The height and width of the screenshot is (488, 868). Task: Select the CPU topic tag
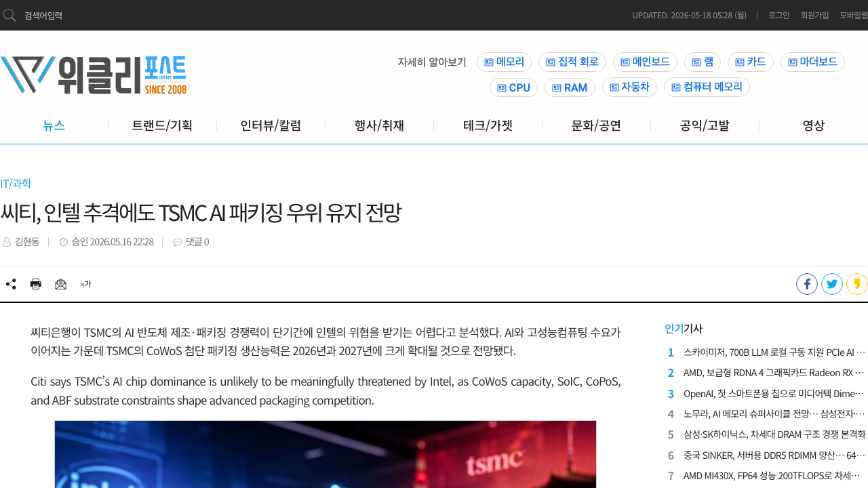click(513, 87)
